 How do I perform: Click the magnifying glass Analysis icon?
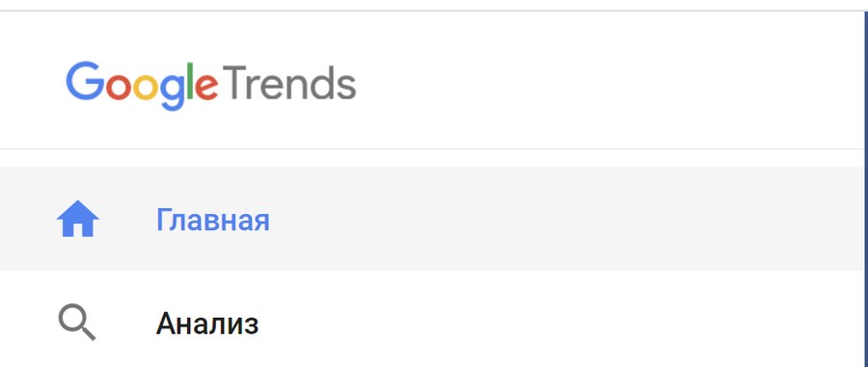pyautogui.click(x=77, y=324)
